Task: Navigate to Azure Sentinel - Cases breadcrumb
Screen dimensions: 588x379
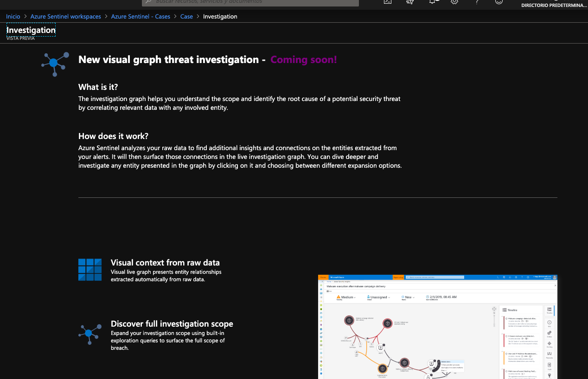Action: coord(141,16)
